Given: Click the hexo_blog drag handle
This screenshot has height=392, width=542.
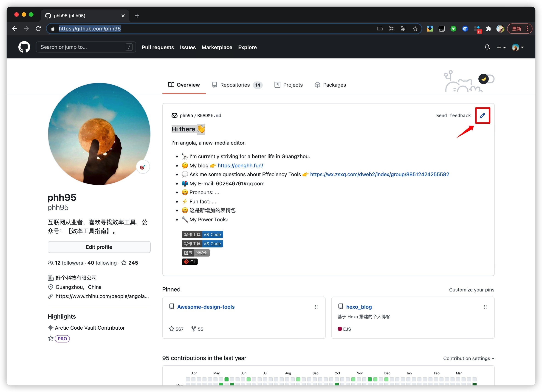Looking at the screenshot, I should [x=485, y=307].
